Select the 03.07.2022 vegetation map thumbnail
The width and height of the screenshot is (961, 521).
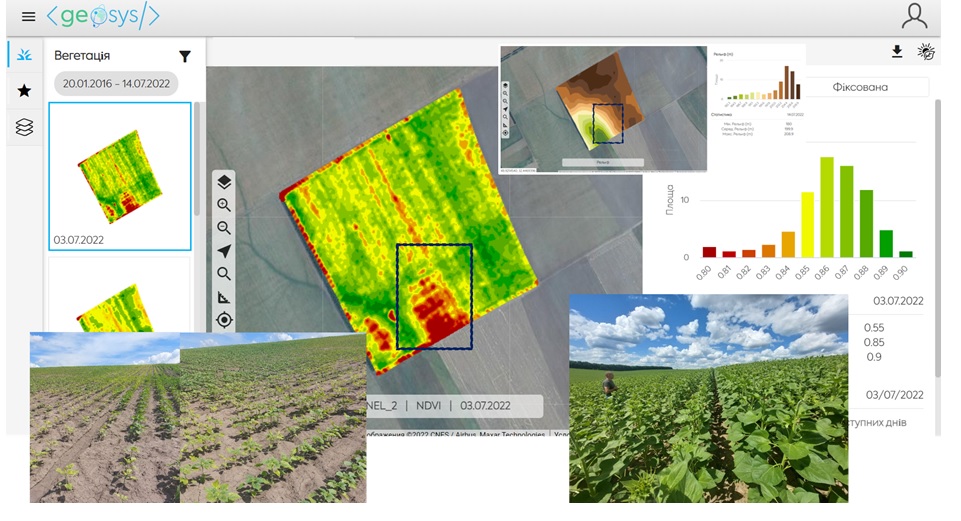pyautogui.click(x=120, y=175)
